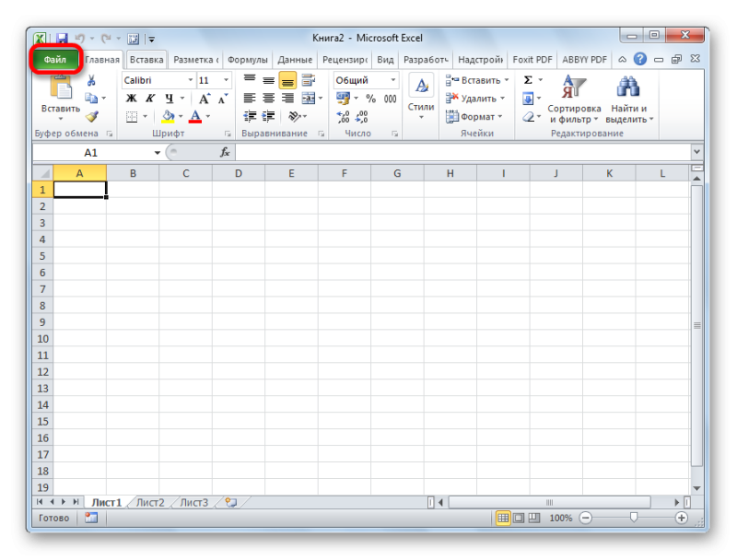Open the Формулы ribbon tab
The width and height of the screenshot is (737, 560).
point(247,60)
